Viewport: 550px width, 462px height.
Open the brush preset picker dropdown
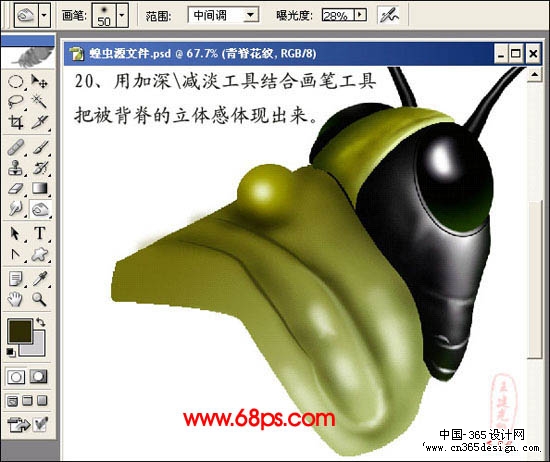coord(122,15)
